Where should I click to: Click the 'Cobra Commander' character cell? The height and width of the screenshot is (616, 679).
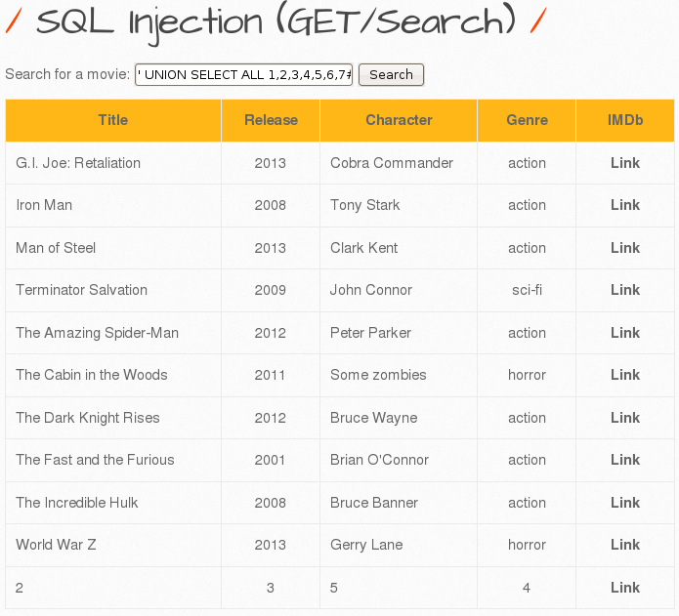pyautogui.click(x=399, y=163)
